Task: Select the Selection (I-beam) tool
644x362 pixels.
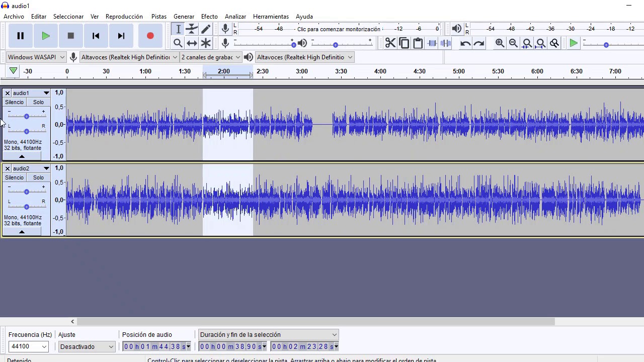Action: [x=178, y=29]
